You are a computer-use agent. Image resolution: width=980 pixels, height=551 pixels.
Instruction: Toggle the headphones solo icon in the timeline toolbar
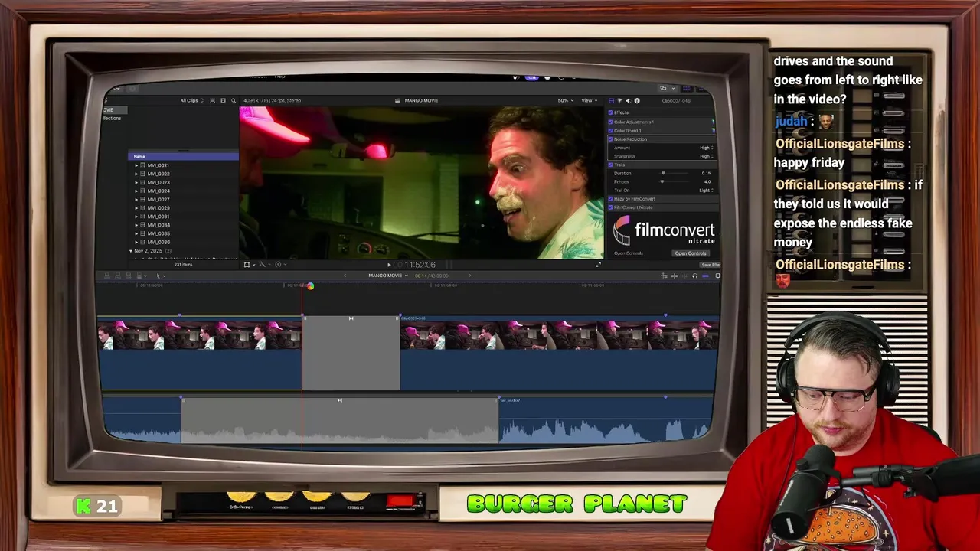click(694, 275)
